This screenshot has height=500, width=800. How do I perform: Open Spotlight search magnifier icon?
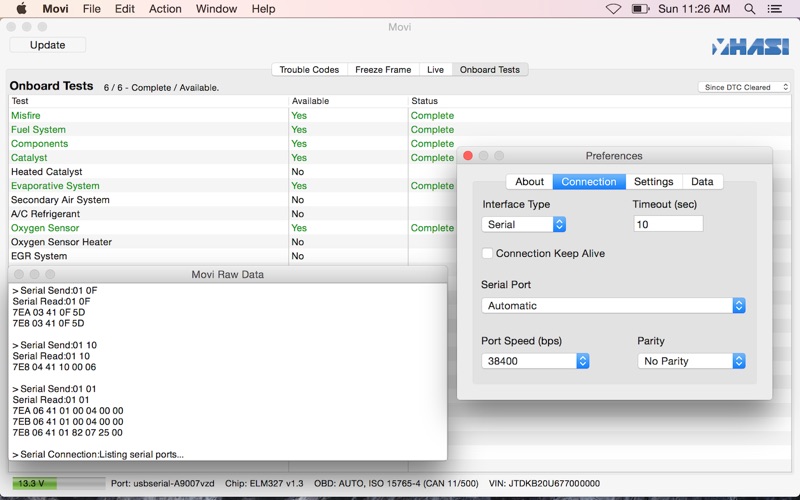pos(749,9)
